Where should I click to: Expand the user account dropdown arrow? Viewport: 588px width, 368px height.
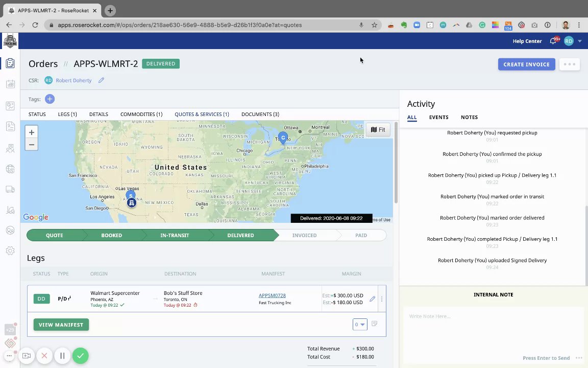pyautogui.click(x=580, y=41)
